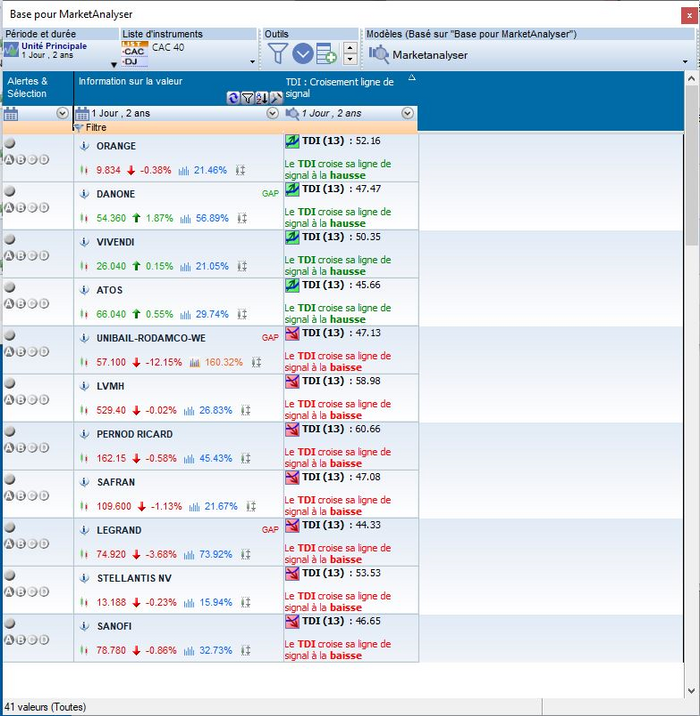Viewport: 700px width, 716px height.
Task: Click the order-book icon in SANOFI row
Action: pos(246,651)
